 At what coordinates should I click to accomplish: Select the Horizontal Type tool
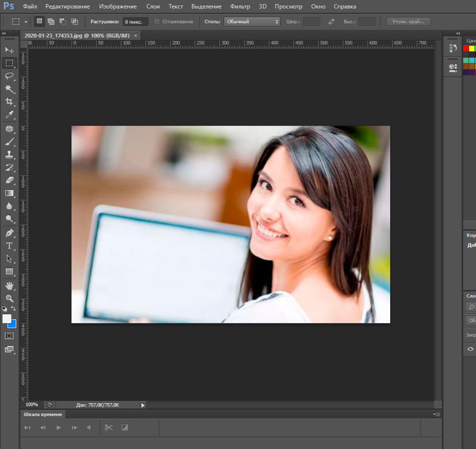9,246
